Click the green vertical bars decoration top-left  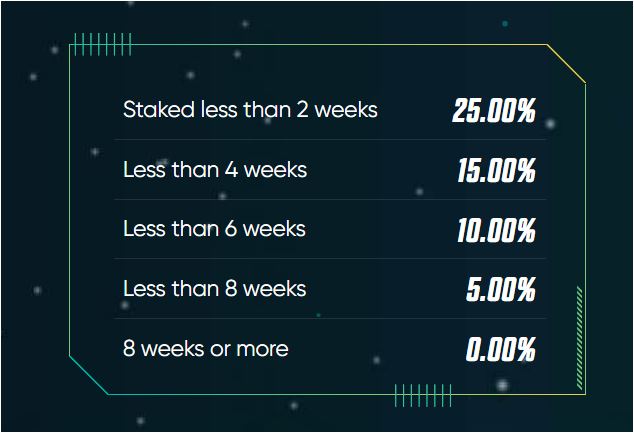pyautogui.click(x=103, y=44)
